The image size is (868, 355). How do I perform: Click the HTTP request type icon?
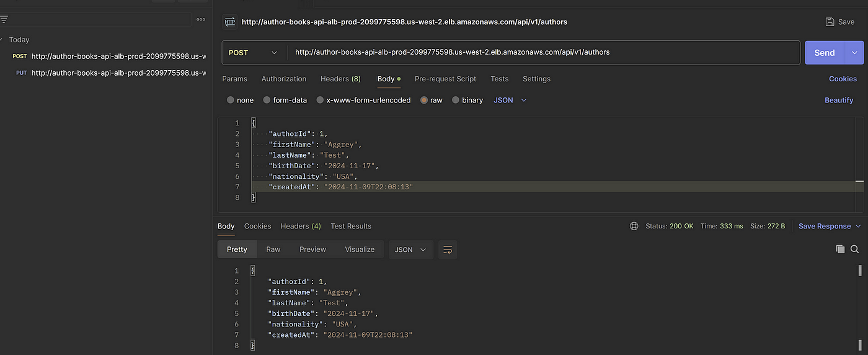pos(230,22)
